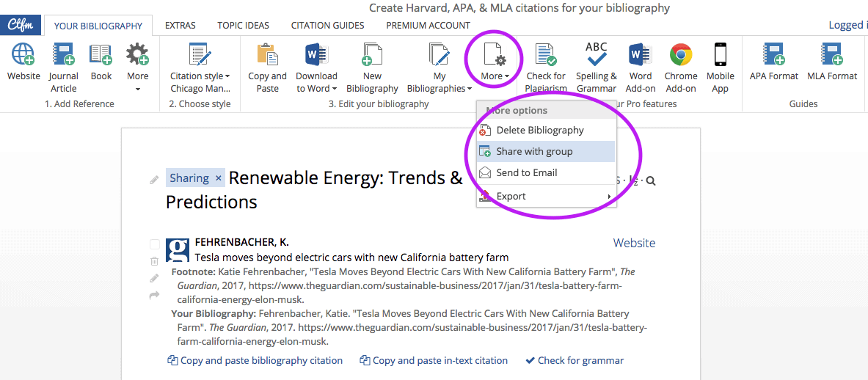This screenshot has height=380, width=868.
Task: Select Delete Bibliography menu option
Action: click(x=540, y=131)
